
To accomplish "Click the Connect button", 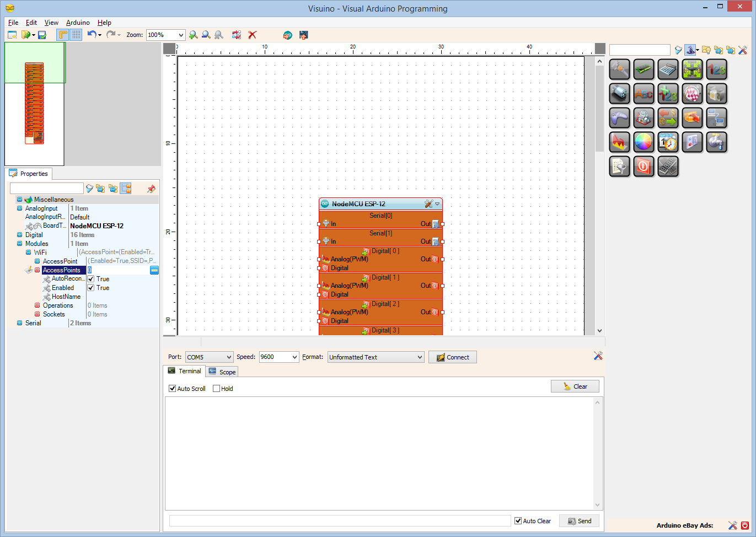I will (x=453, y=357).
